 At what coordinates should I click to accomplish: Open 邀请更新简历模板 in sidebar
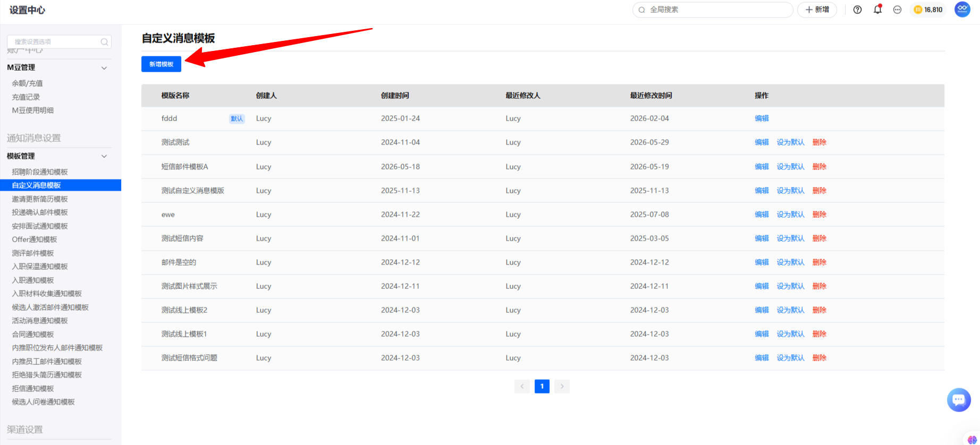tap(40, 199)
